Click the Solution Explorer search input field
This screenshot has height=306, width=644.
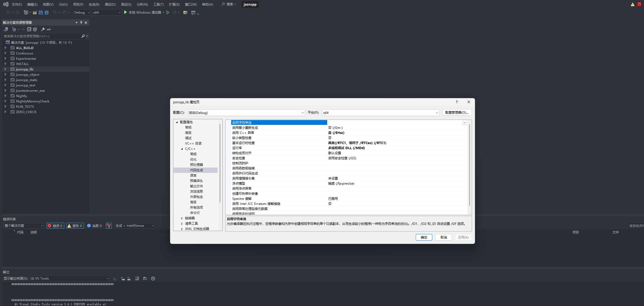40,36
